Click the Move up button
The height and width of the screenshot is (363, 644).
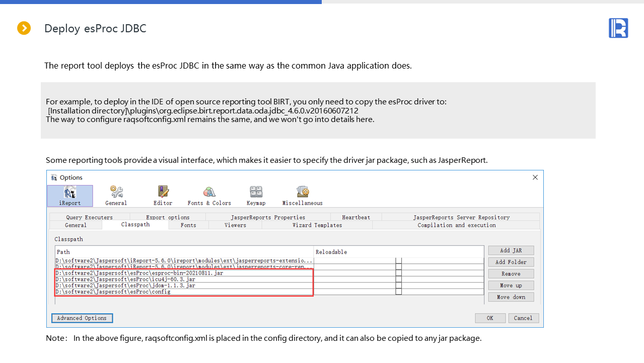coord(511,285)
